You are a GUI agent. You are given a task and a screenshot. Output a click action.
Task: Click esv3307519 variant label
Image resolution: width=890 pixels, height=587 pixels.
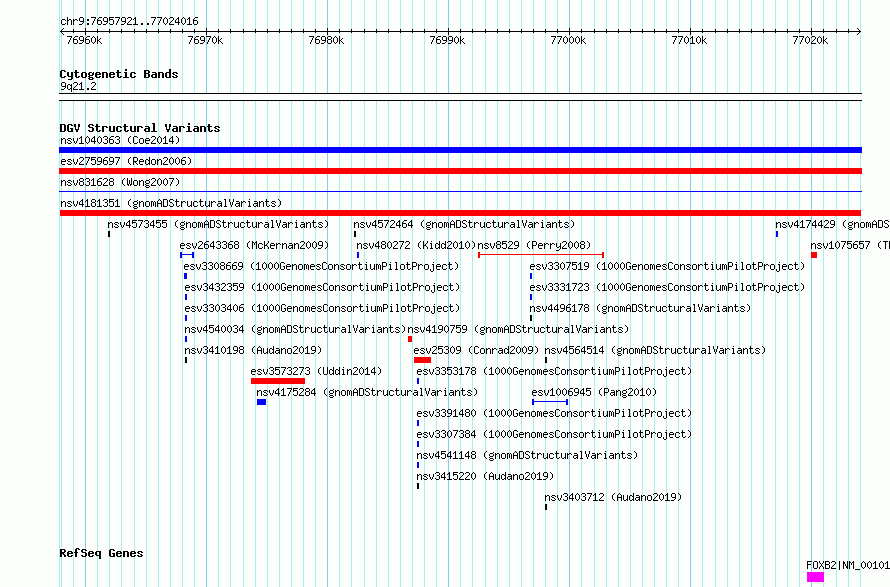668,266
